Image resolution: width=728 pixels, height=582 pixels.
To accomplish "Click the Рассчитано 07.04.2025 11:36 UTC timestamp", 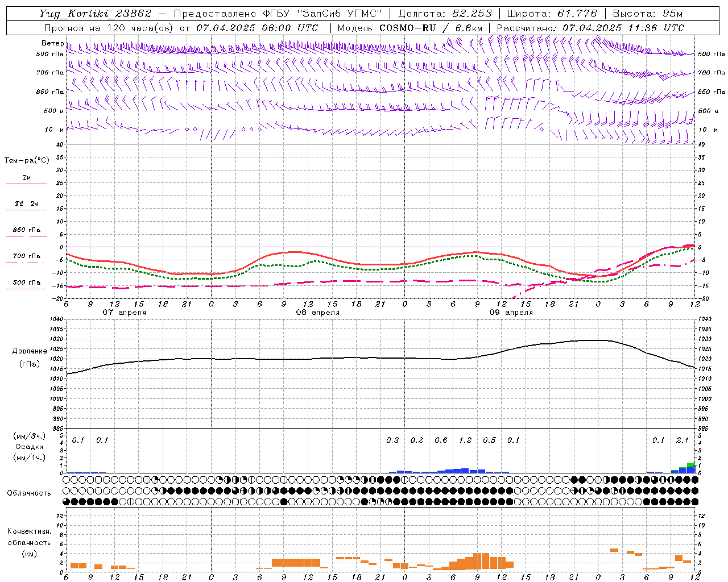I will 590,28.
